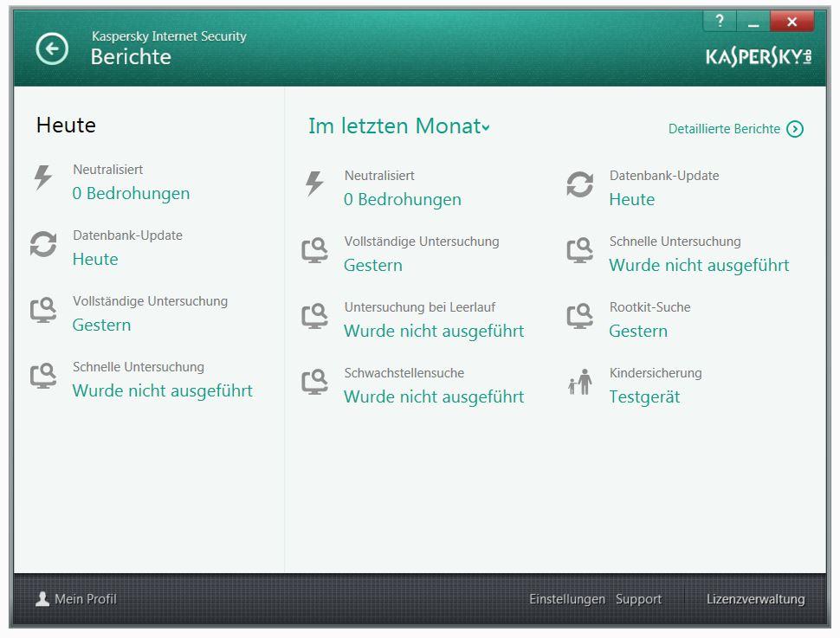Viewport: 840px width, 638px height.
Task: Click the lightning icon in the Heute panel
Action: coord(42,177)
